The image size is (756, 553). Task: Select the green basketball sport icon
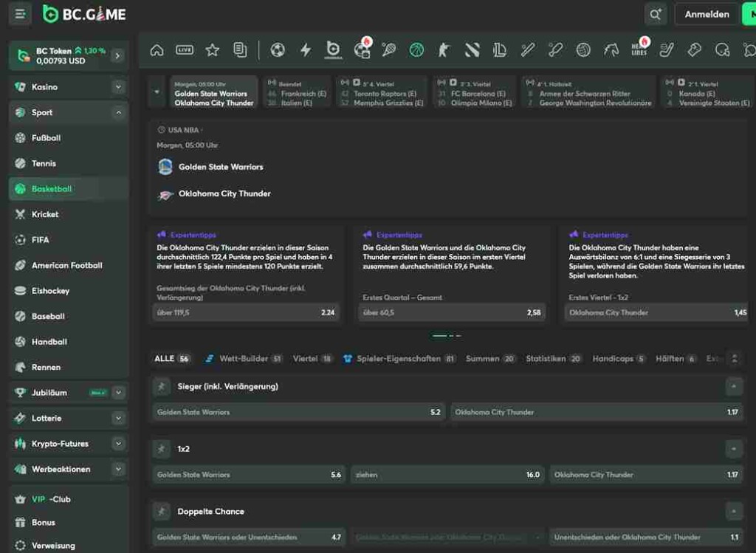click(416, 50)
